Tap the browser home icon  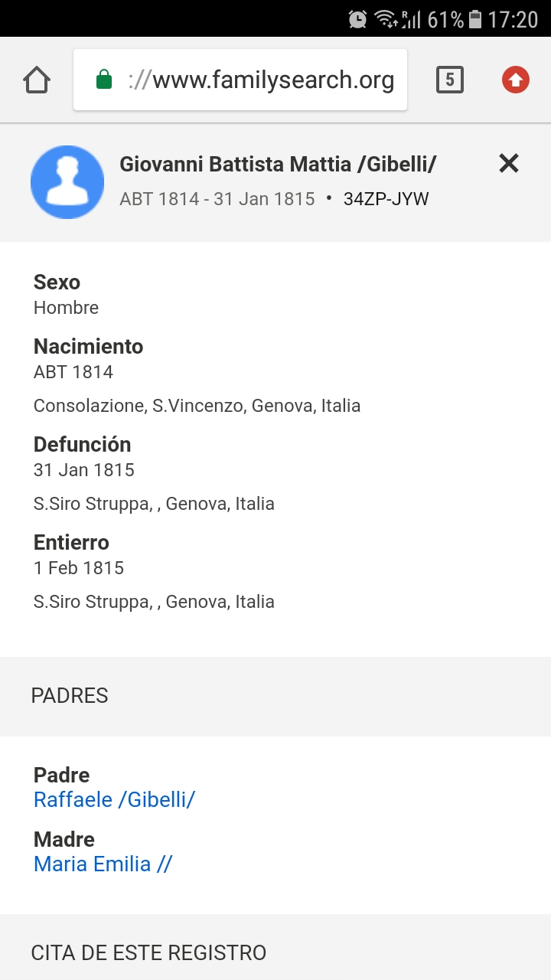pos(37,80)
